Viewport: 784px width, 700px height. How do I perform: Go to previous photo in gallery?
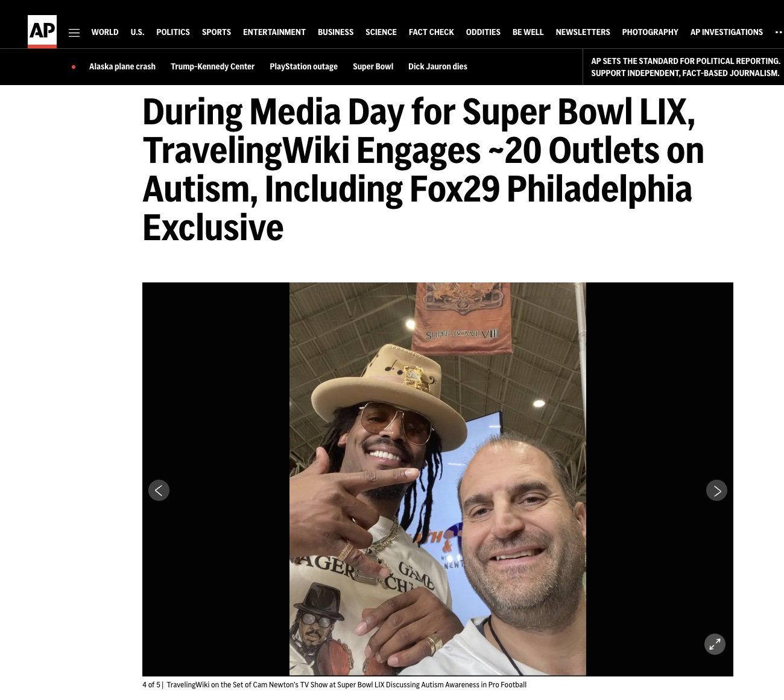coord(159,491)
